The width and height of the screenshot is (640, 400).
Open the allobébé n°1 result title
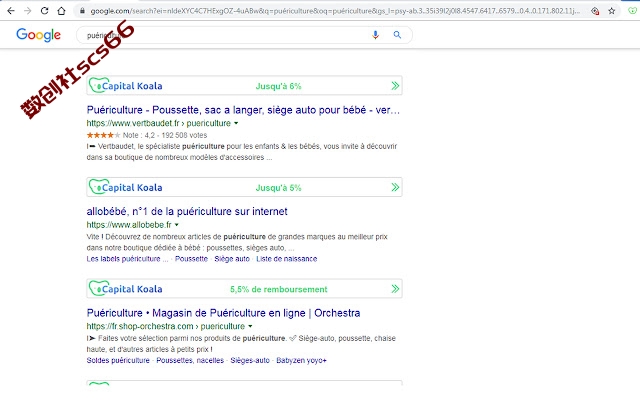(187, 211)
